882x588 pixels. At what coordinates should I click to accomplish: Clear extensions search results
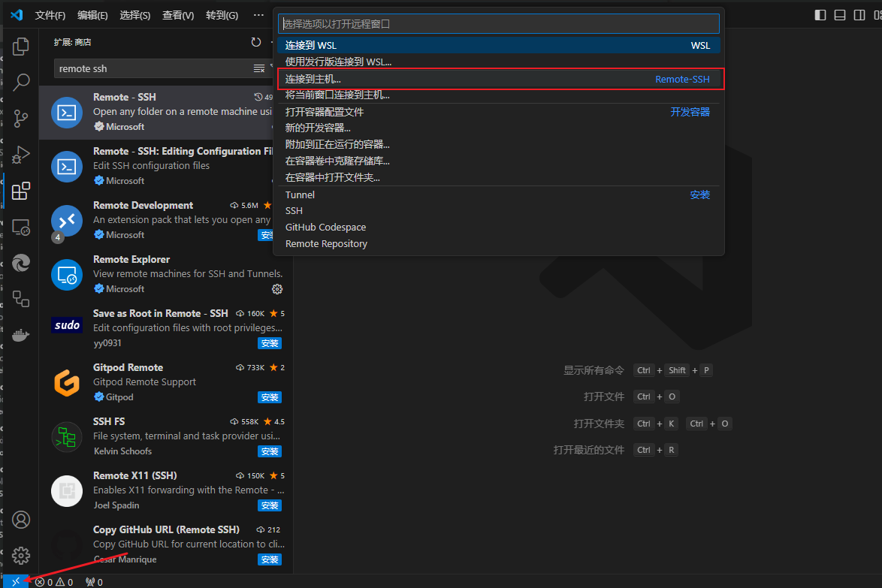[258, 68]
